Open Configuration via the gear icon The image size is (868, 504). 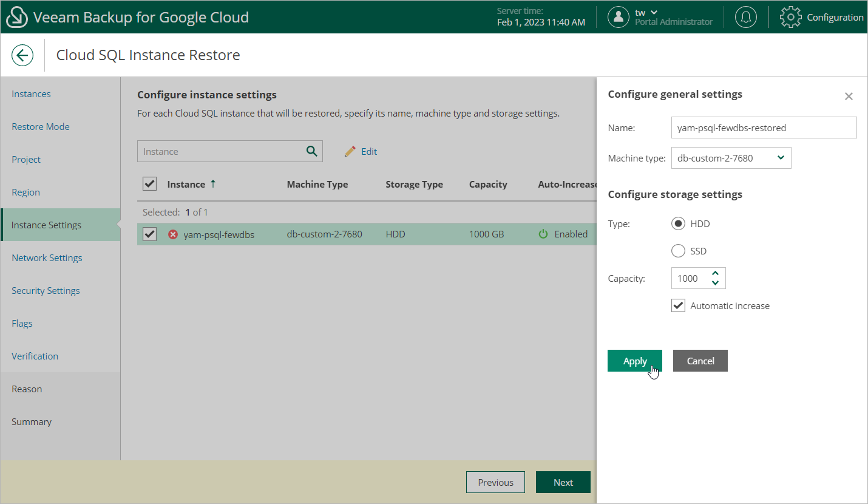point(790,17)
